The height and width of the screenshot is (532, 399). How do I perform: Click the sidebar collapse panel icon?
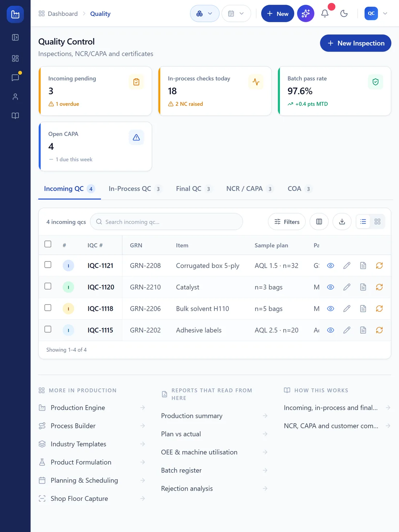[x=15, y=37]
